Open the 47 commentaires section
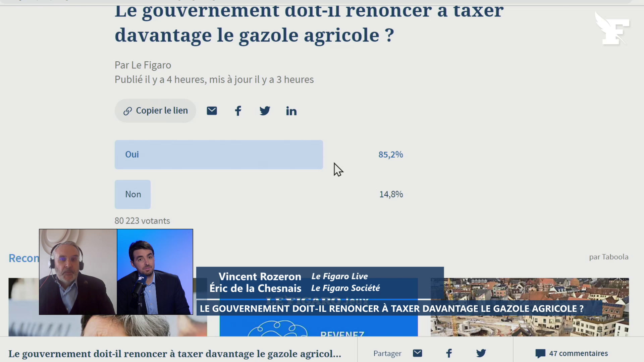Screen dimensions: 644x362 [572, 353]
